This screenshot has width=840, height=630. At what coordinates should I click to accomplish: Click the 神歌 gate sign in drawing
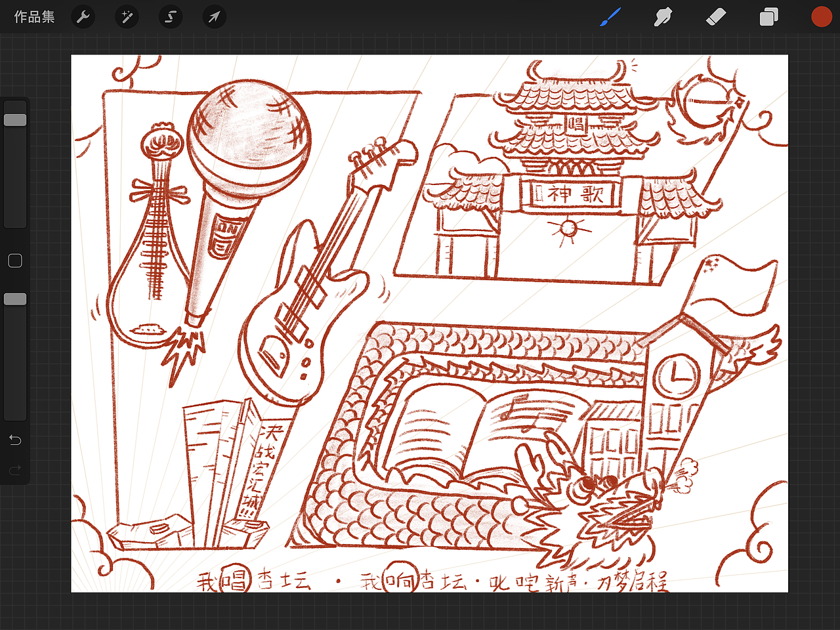point(575,194)
